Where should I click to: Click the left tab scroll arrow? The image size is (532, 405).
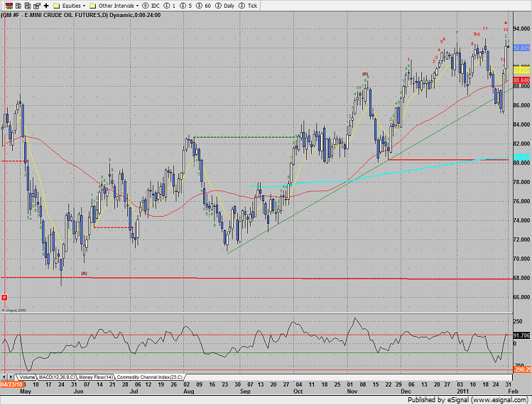pos(4,377)
